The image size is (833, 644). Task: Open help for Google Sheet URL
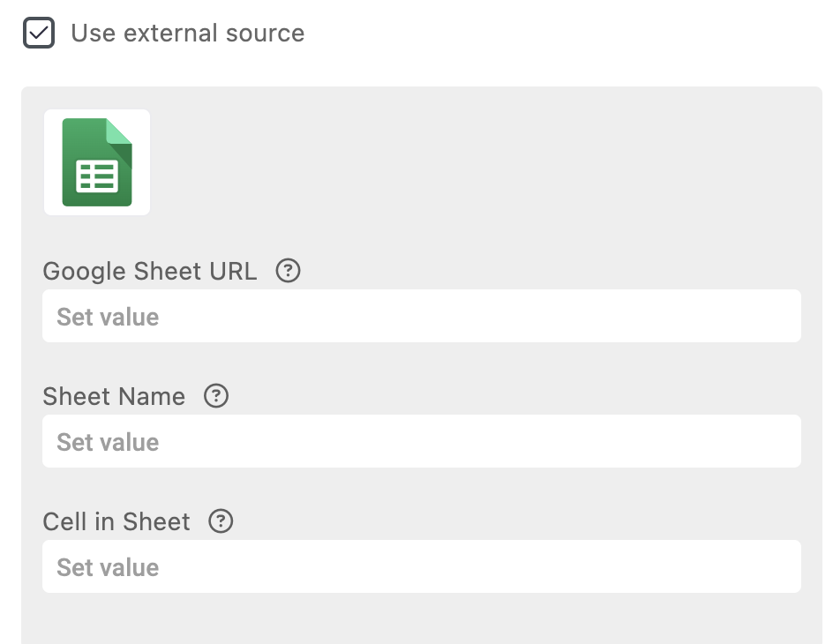click(288, 271)
